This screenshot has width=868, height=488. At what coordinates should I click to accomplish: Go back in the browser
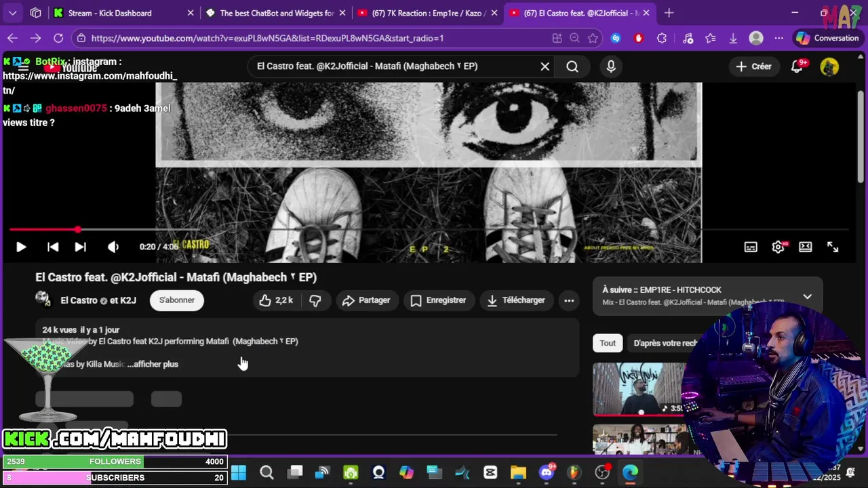click(12, 38)
